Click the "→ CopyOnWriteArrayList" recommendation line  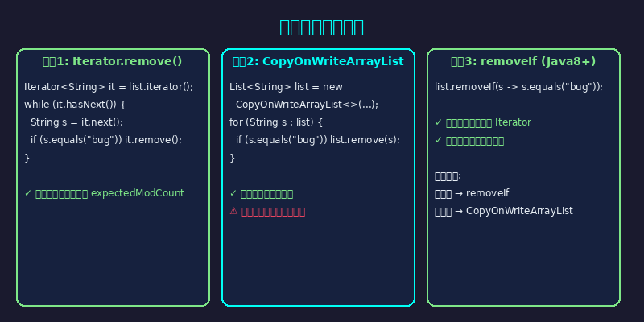(x=504, y=211)
